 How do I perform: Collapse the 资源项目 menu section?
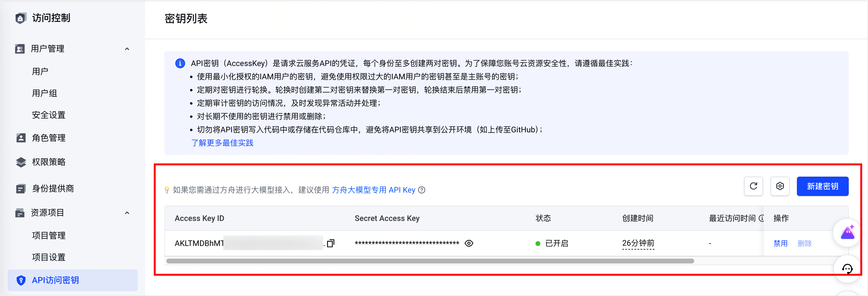click(127, 213)
